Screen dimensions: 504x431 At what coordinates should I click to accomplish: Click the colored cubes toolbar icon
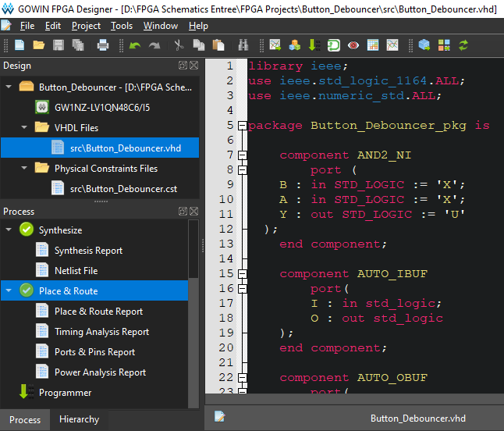click(295, 45)
